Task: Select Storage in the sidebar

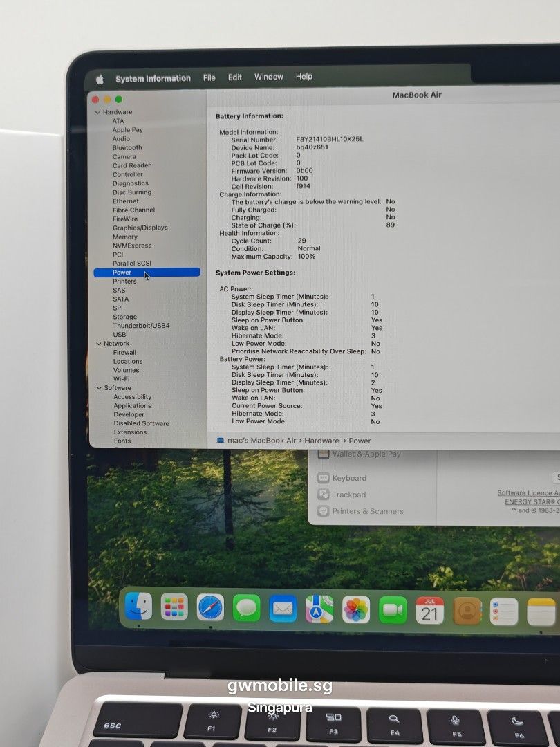Action: click(124, 317)
